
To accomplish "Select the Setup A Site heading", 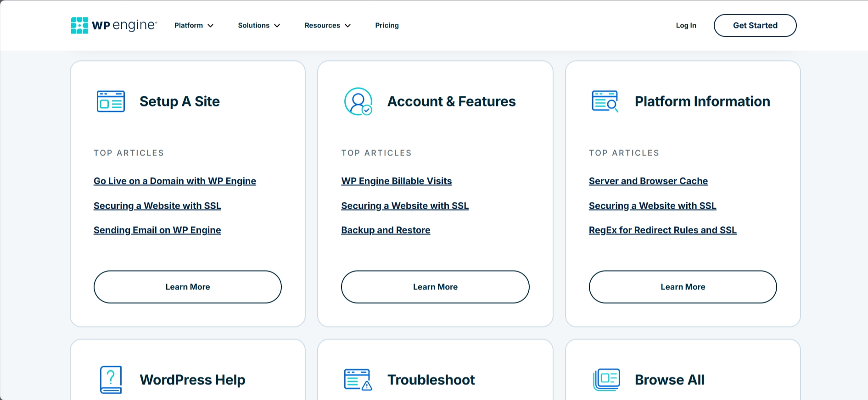I will 179,101.
